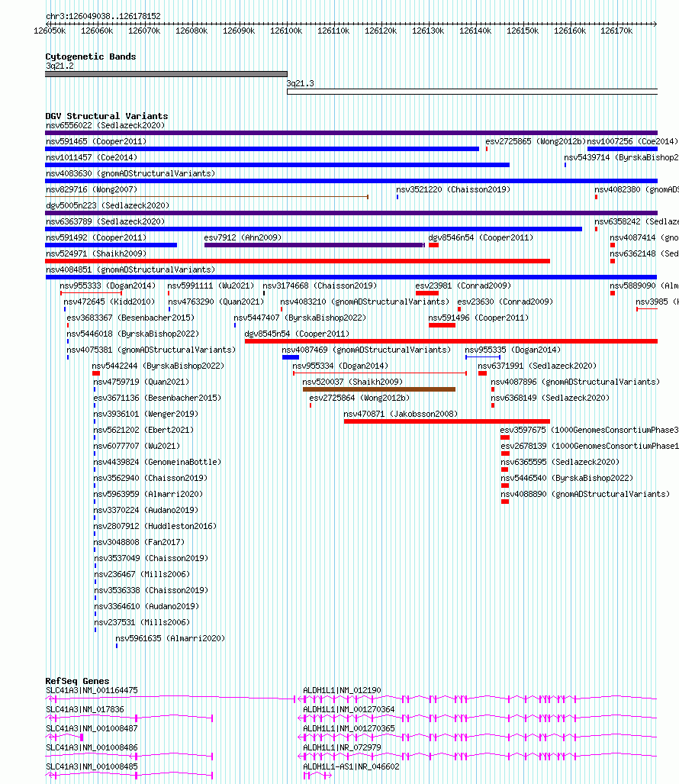Click the white 3q21.3 cytogenetic band bar
This screenshot has width=679, height=784.
click(472, 92)
